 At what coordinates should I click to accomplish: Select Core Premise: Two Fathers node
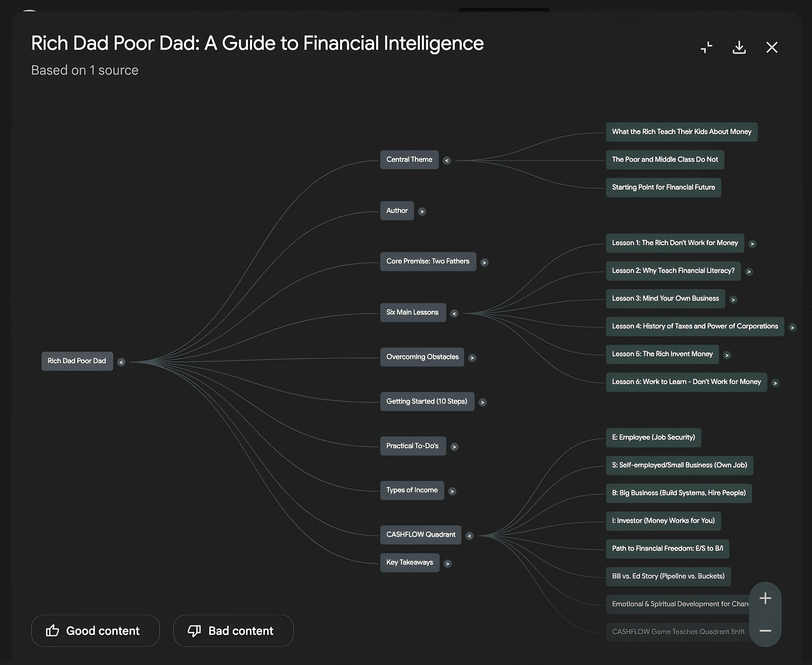(x=428, y=261)
